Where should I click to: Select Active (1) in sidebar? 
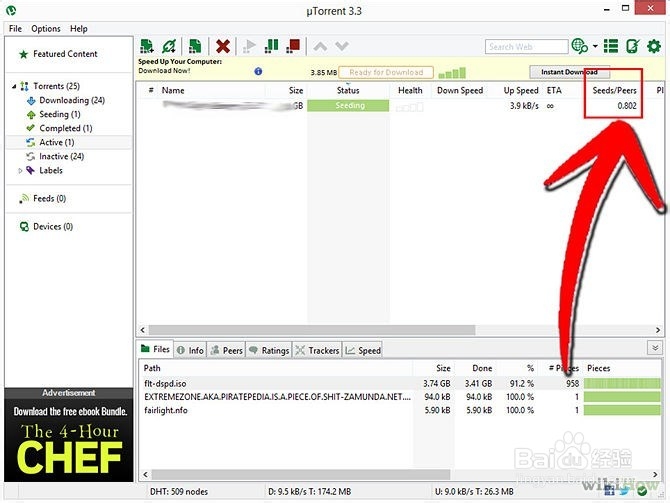tap(56, 142)
